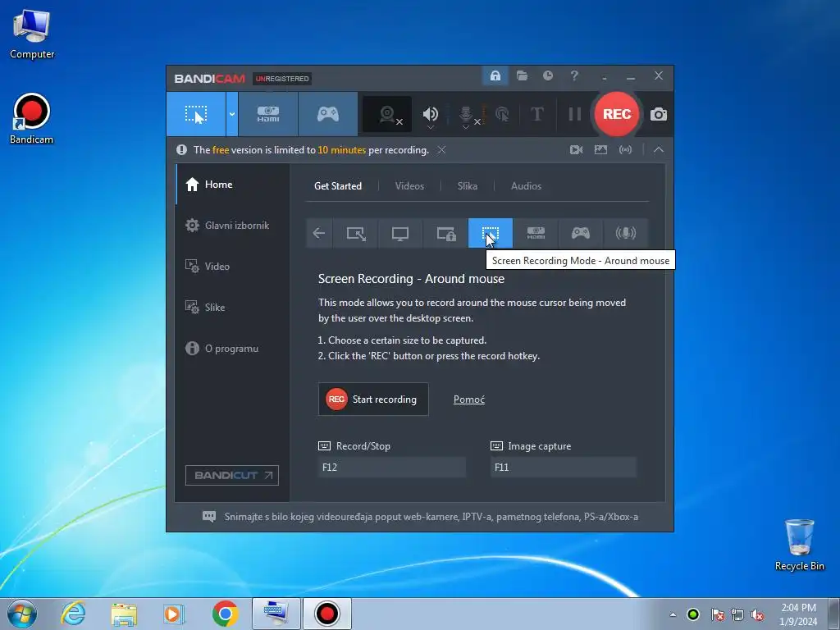Toggle mouse click effects icon

[502, 114]
